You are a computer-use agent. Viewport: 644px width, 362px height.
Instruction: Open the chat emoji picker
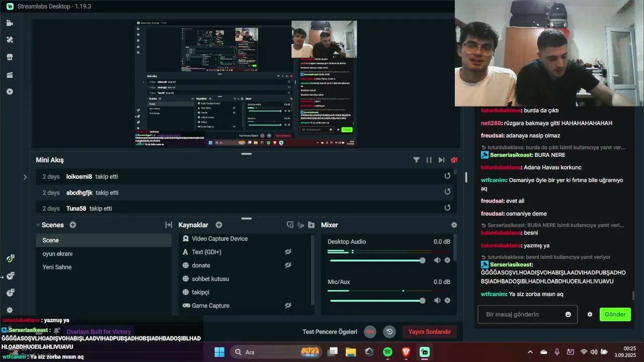click(568, 314)
